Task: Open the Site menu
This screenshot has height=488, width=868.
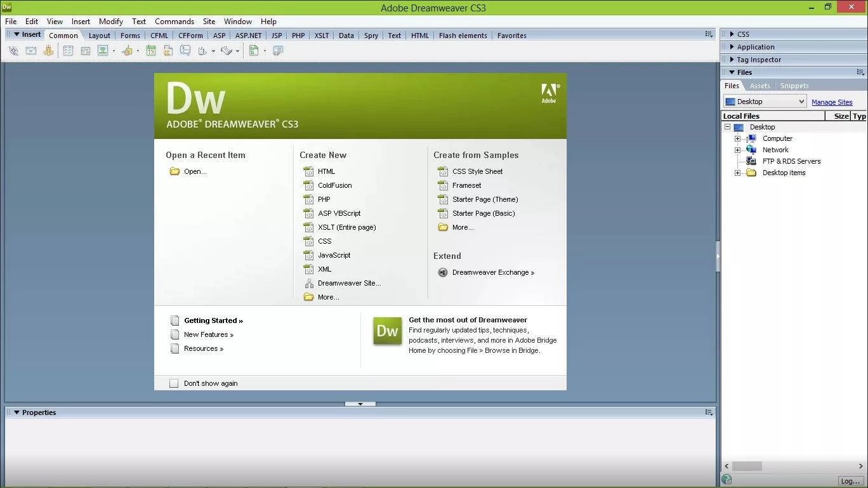Action: tap(209, 22)
